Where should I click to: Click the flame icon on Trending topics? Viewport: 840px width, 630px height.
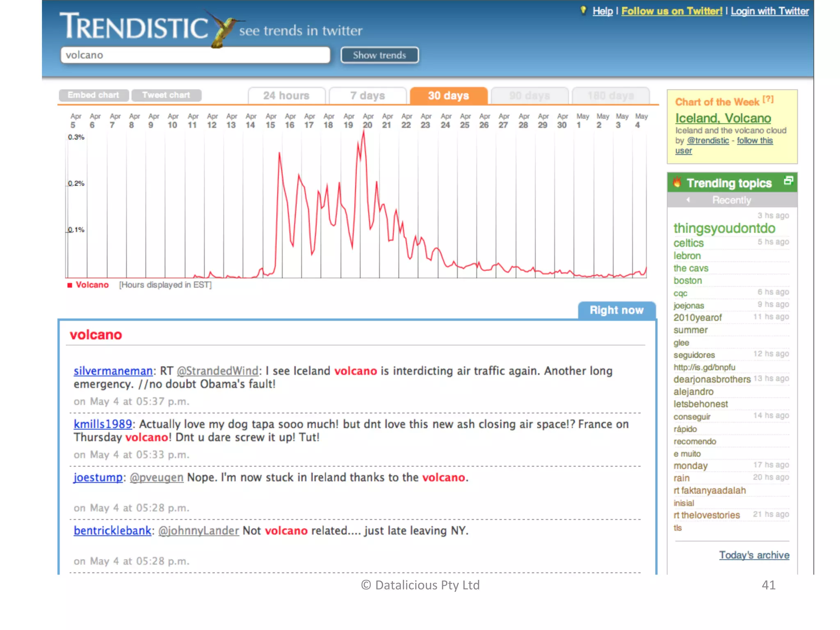coord(677,182)
